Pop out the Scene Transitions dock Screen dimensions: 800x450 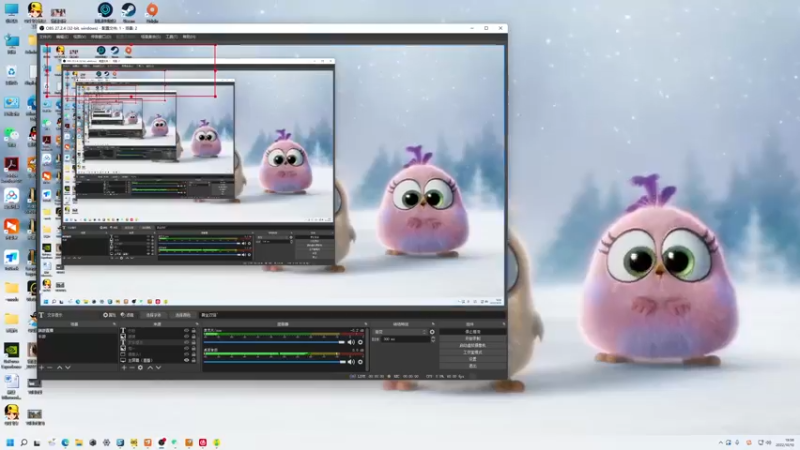pos(433,323)
